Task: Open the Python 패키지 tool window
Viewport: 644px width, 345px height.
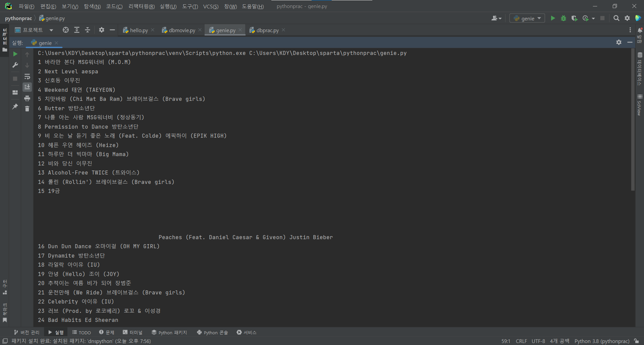Action: (x=169, y=332)
